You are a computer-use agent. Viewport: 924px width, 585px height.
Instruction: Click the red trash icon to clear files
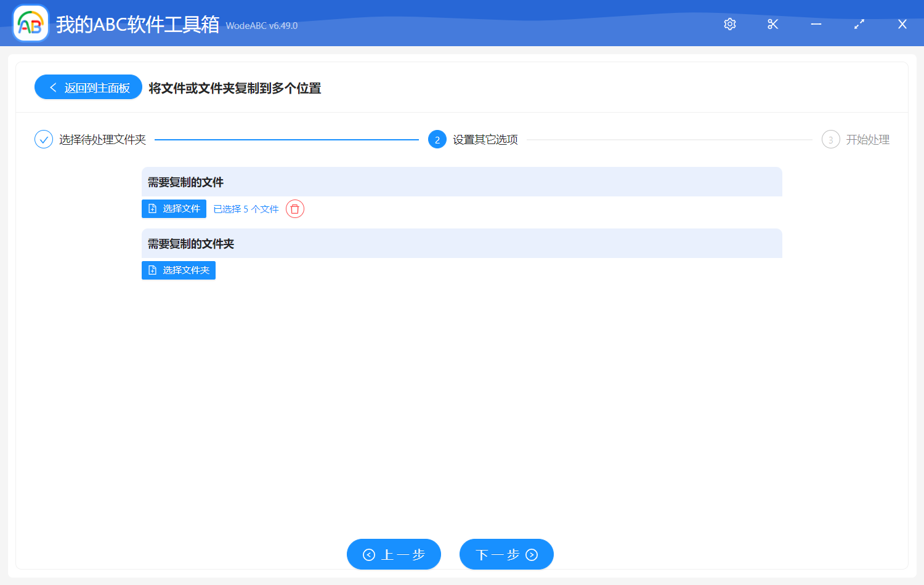(x=294, y=209)
